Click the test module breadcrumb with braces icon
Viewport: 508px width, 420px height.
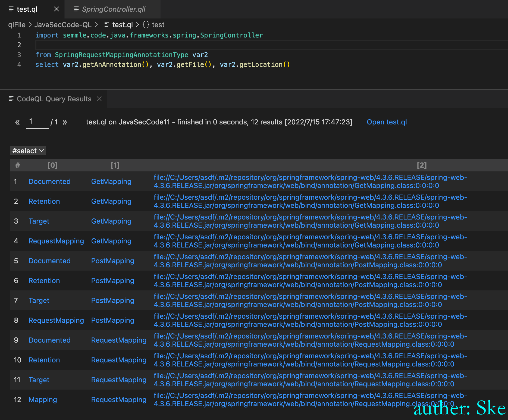(153, 25)
